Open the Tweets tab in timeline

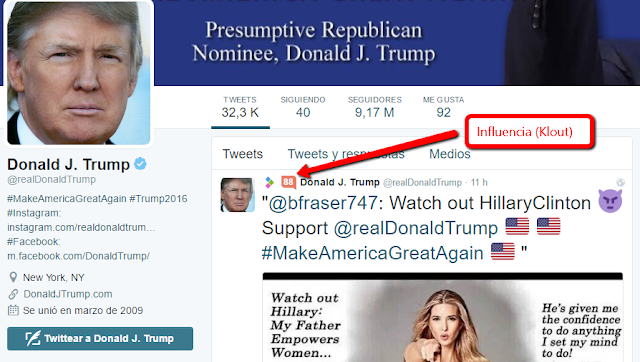(x=243, y=154)
